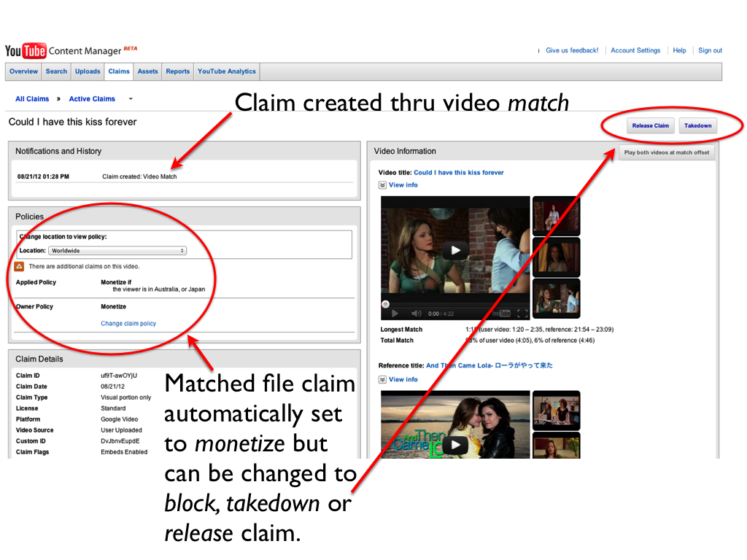747x560 pixels.
Task: Play the reference video And Then Came Lola
Action: [x=455, y=445]
